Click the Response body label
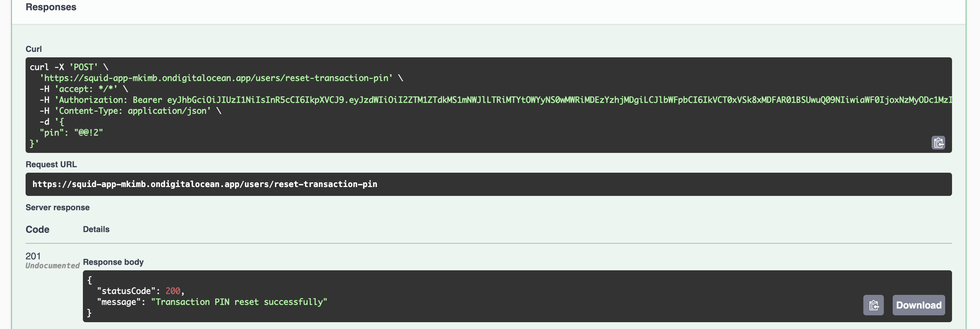 (113, 262)
